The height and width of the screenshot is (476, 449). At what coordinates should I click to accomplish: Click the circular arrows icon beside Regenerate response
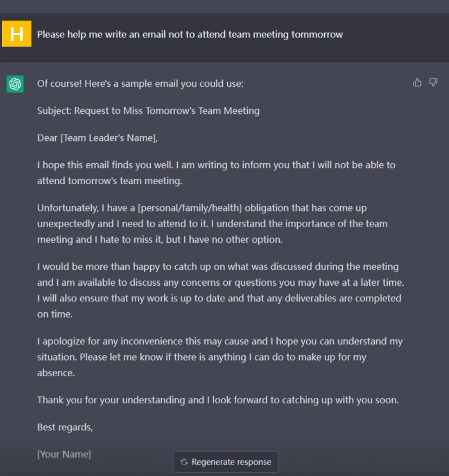[x=184, y=462]
